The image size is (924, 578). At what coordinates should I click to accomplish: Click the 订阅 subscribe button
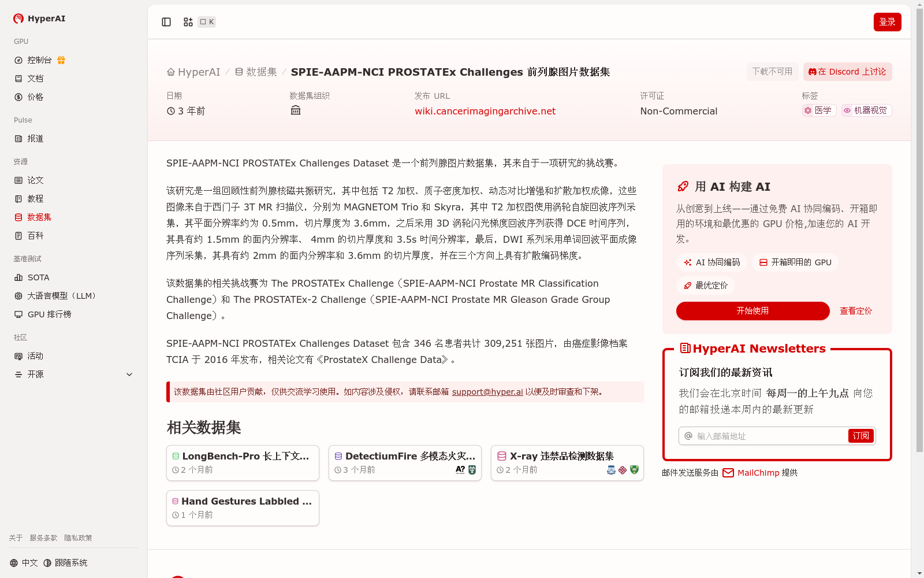click(861, 436)
